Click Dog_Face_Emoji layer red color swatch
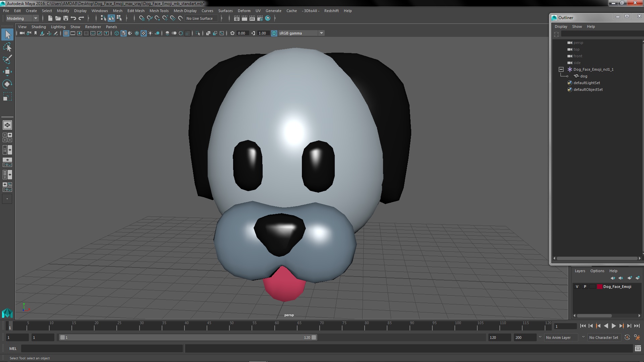644x362 pixels. click(x=599, y=287)
